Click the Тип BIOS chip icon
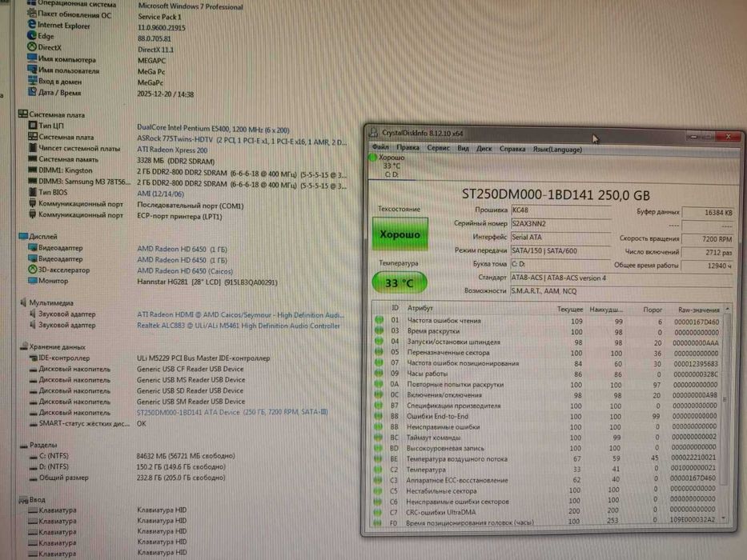 coord(32,192)
